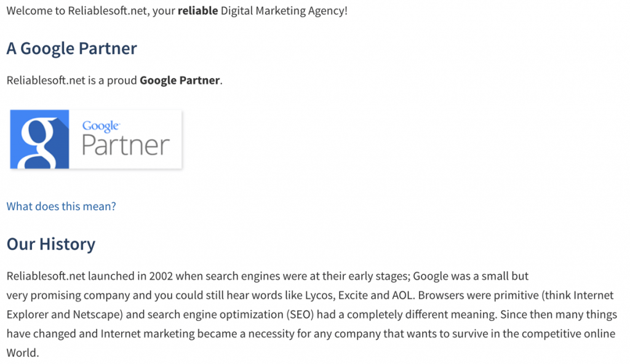
Task: Click the small 'Google' wordmark in the badge
Action: (x=101, y=126)
